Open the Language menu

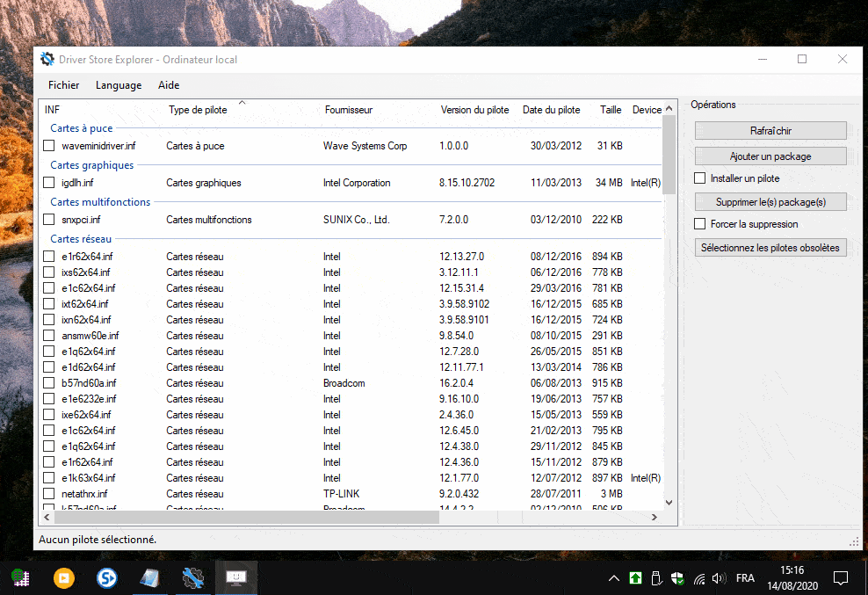click(119, 85)
